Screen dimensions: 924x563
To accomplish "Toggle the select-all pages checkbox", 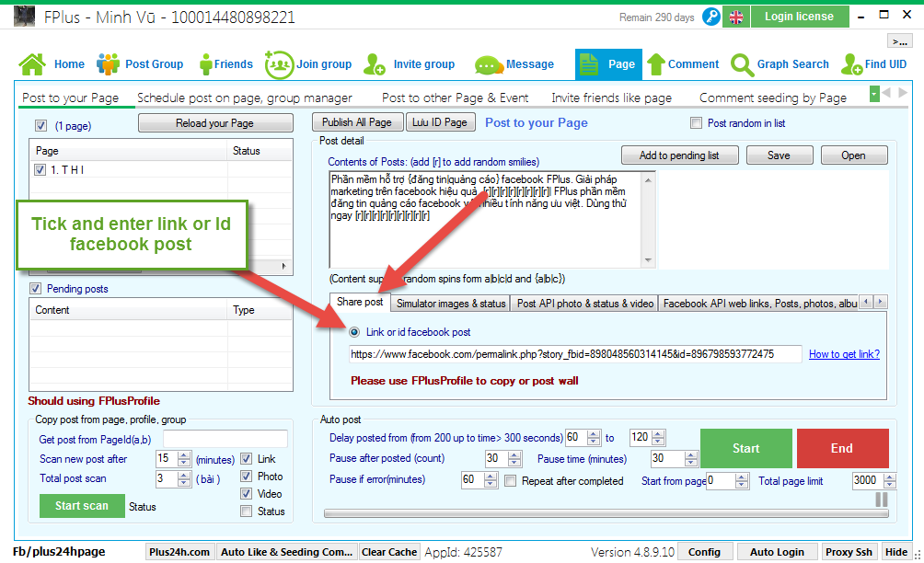I will [x=40, y=125].
